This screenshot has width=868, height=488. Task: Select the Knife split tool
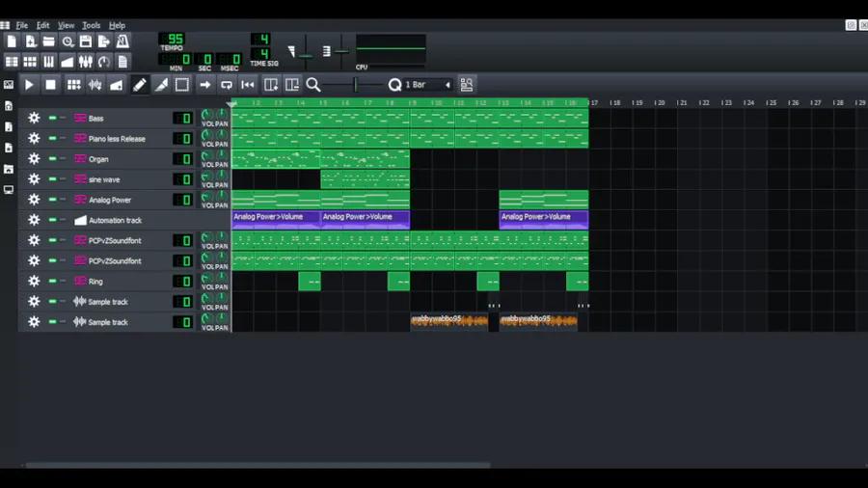(x=161, y=85)
